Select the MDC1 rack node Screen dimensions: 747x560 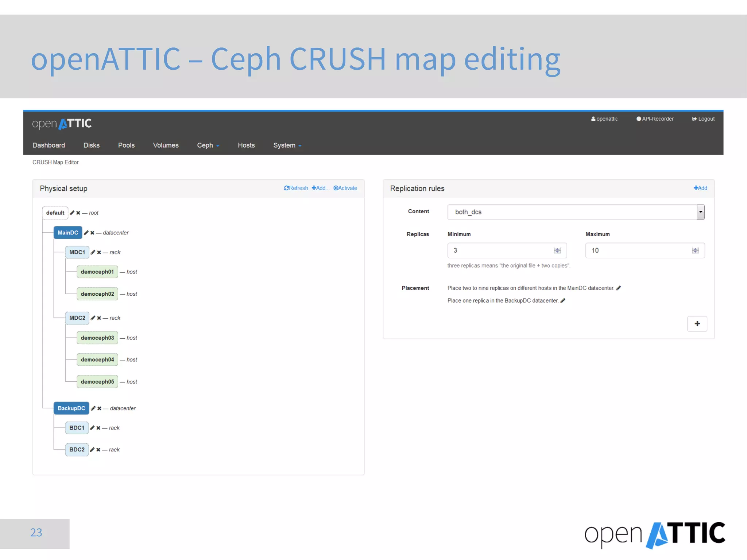pyautogui.click(x=77, y=252)
